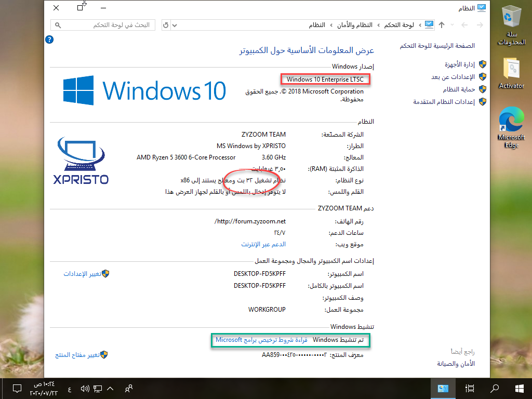The image size is (532, 399).
Task: Open the network tray icon
Action: 98,389
